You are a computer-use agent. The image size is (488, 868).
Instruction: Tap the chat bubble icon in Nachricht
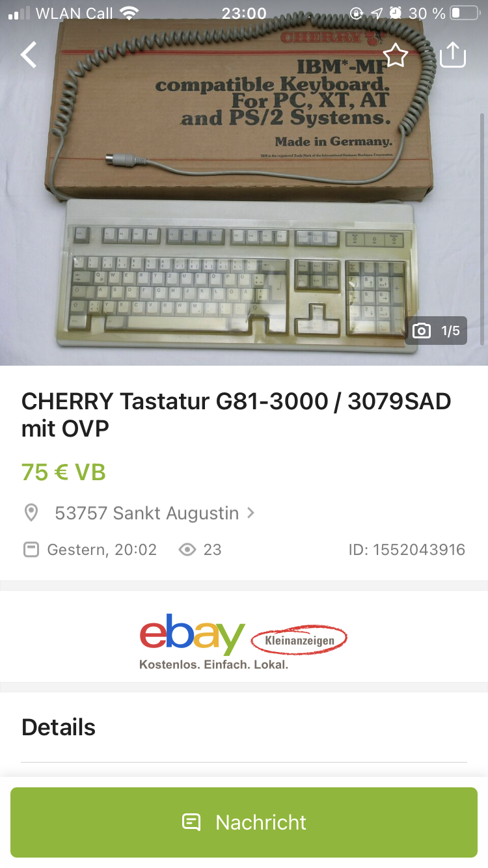(191, 822)
